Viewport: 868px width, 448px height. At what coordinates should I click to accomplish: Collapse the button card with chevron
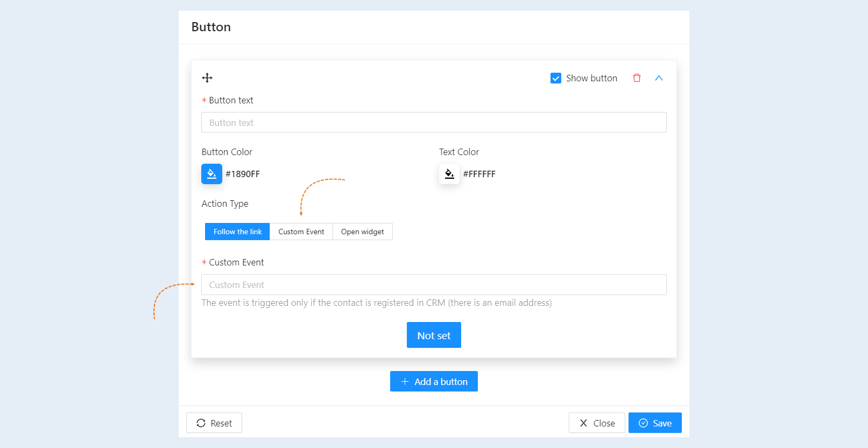click(659, 78)
